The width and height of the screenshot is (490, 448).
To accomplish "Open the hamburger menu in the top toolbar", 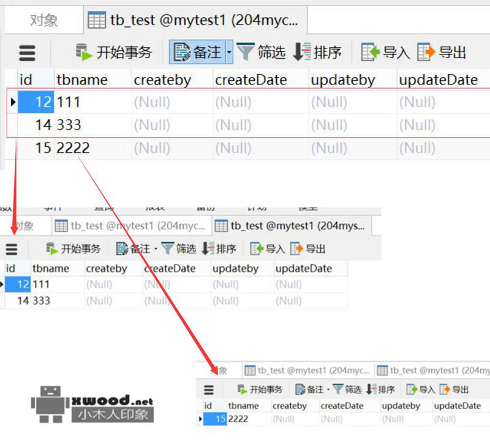I will pos(27,53).
